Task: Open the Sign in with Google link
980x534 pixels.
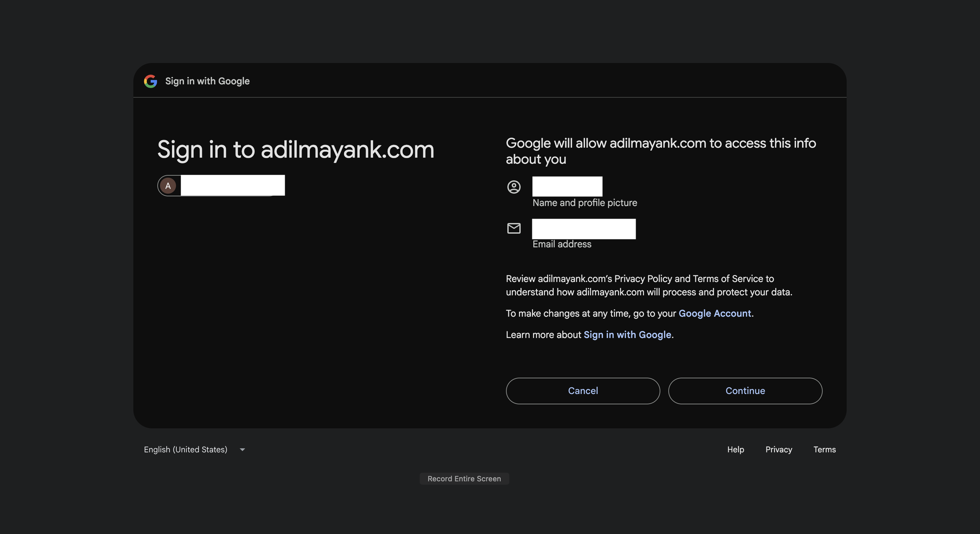Action: [627, 335]
